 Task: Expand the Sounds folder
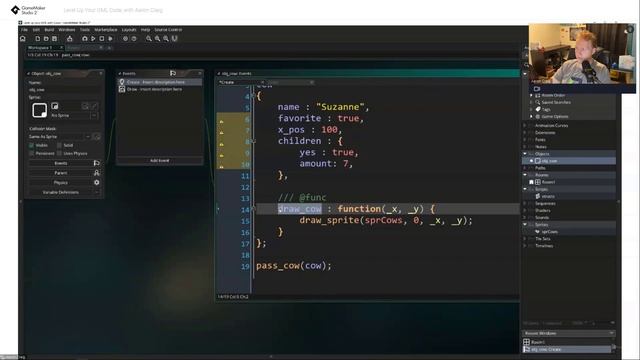525,218
